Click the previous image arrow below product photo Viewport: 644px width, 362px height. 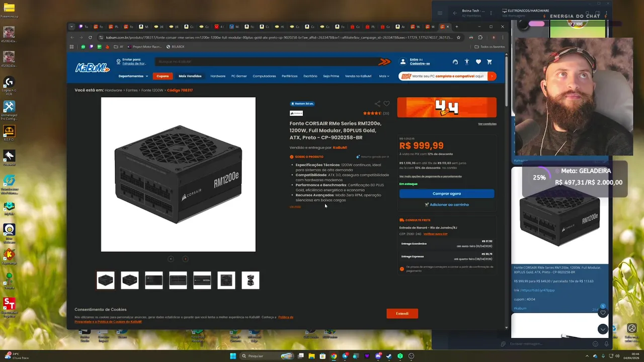tap(171, 259)
